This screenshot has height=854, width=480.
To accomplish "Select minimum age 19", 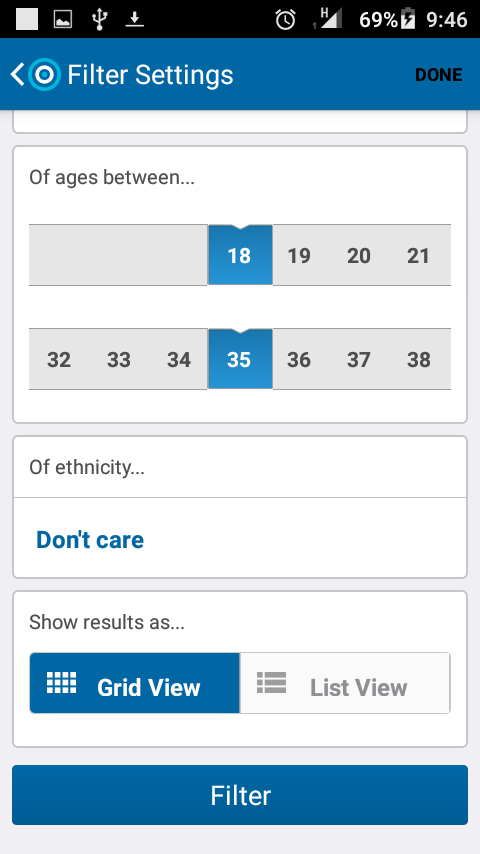I will click(x=299, y=255).
